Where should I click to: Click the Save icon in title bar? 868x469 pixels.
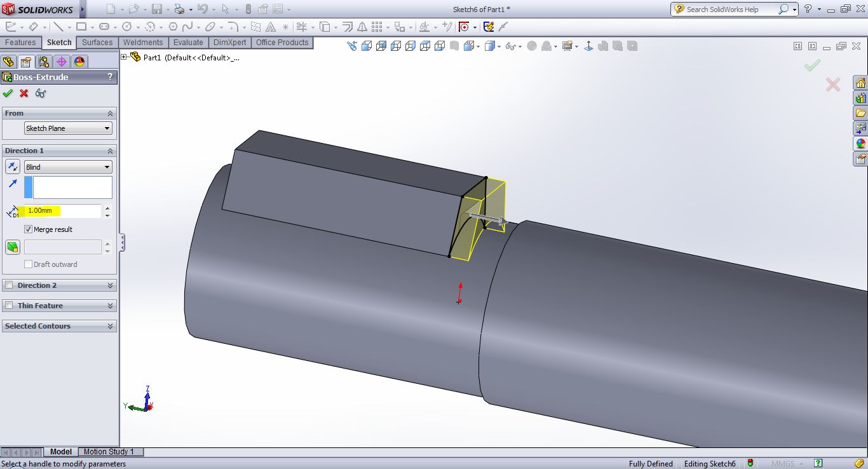pos(156,9)
